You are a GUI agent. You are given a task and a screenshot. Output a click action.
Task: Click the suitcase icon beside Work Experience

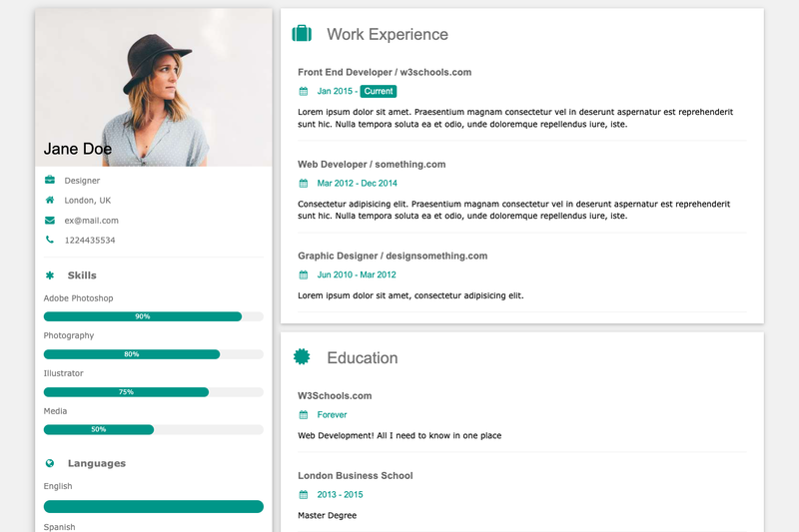pyautogui.click(x=302, y=34)
